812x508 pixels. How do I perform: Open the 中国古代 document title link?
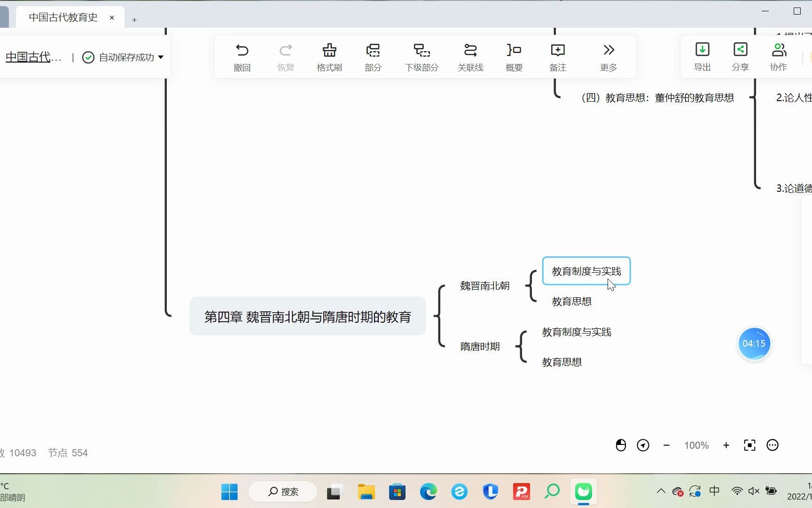[33, 57]
